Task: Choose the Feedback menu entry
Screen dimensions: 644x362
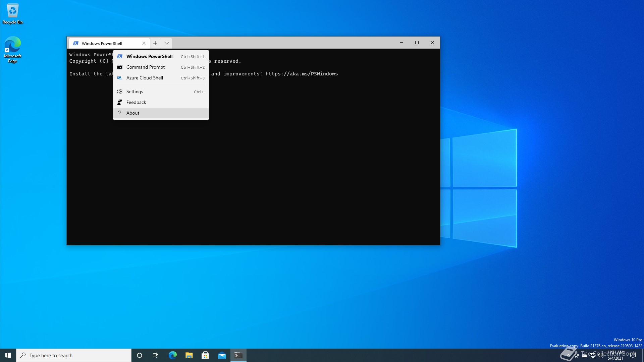Action: pos(161,102)
